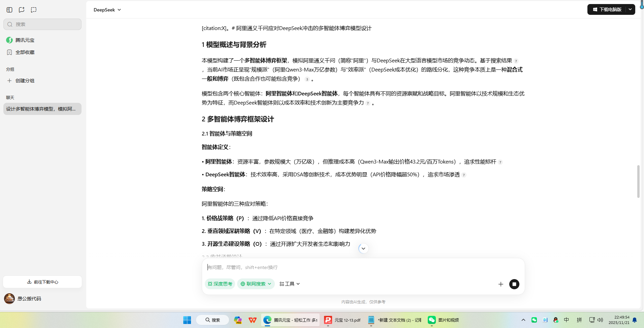Click the 搜索 search input field
This screenshot has width=644, height=328.
(42, 24)
